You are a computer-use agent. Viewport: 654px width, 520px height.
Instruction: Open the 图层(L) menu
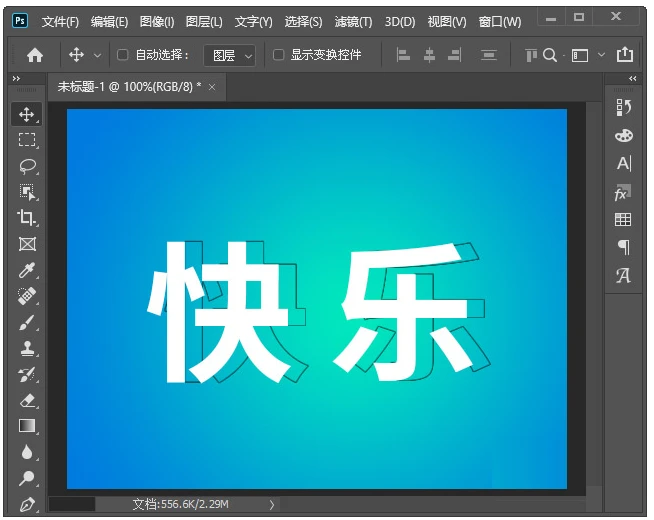click(204, 22)
